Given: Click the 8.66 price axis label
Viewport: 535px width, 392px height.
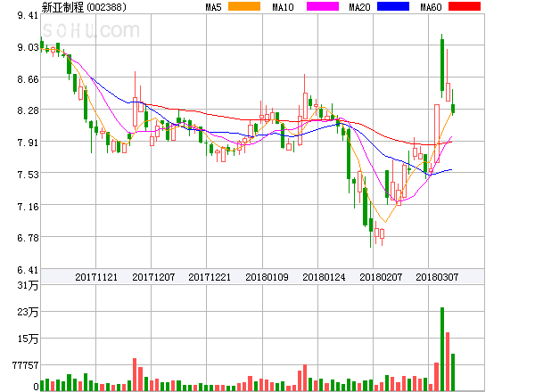Looking at the screenshot, I should point(28,79).
